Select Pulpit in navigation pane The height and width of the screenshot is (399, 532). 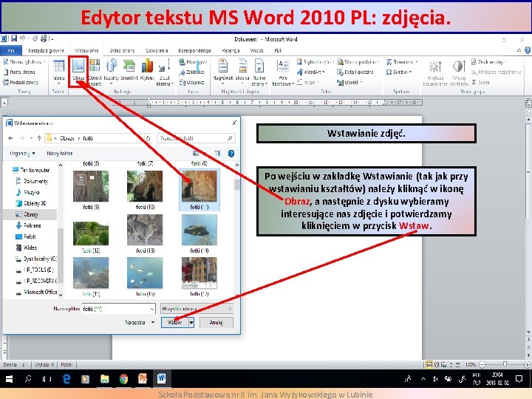pyautogui.click(x=26, y=236)
